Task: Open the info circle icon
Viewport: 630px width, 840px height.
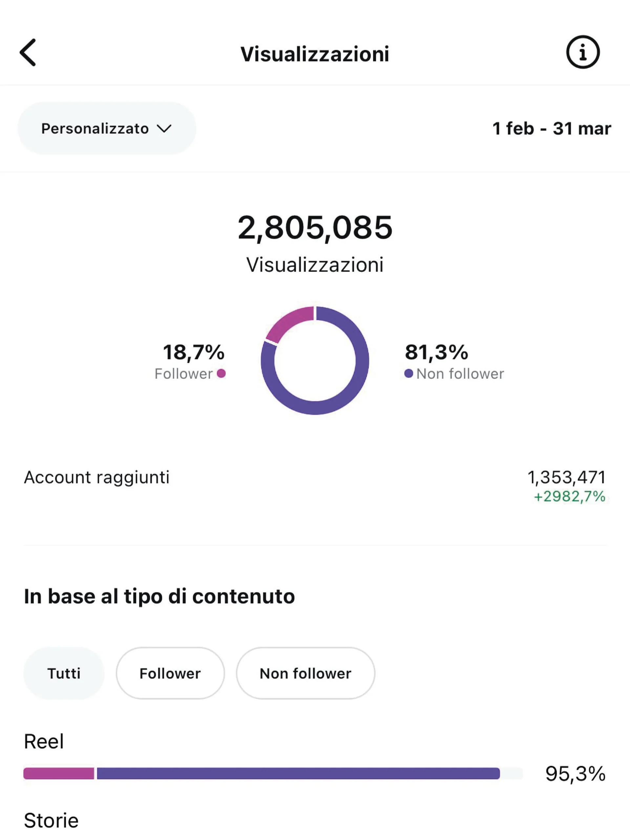Action: (x=582, y=52)
